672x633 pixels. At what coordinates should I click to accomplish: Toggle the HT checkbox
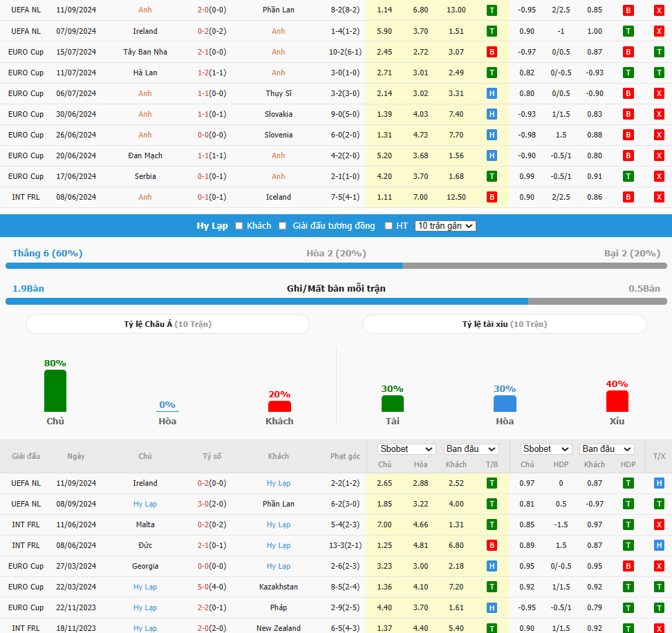click(389, 226)
